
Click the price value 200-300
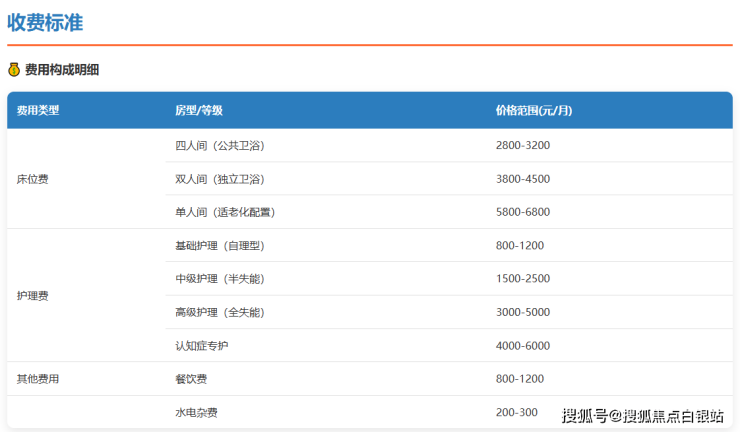tap(517, 412)
